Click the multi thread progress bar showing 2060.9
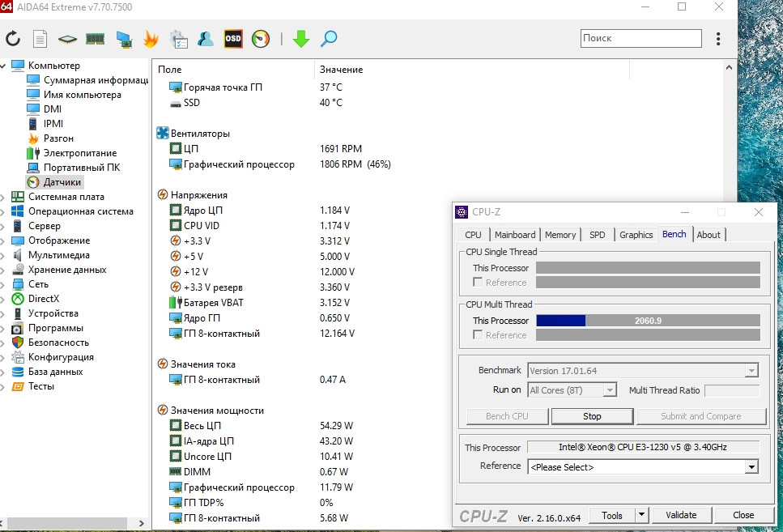The width and height of the screenshot is (783, 532). point(648,320)
